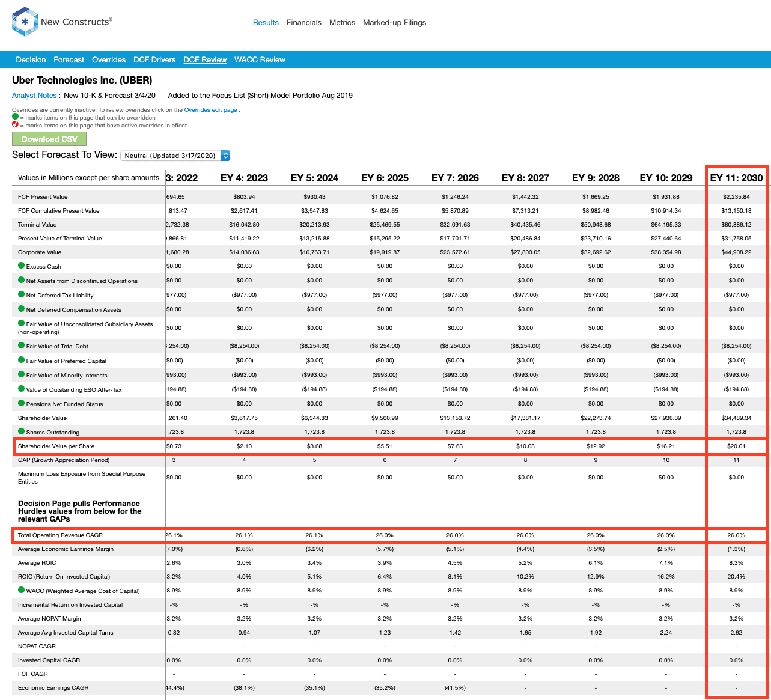The height and width of the screenshot is (700, 771).
Task: Click green dot beside WACC row
Action: (x=21, y=590)
